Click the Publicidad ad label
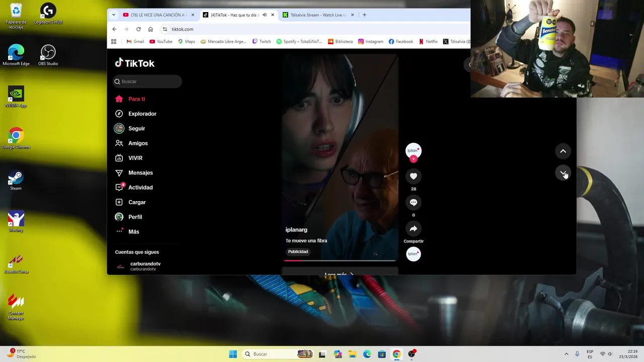644x362 pixels. [x=298, y=251]
